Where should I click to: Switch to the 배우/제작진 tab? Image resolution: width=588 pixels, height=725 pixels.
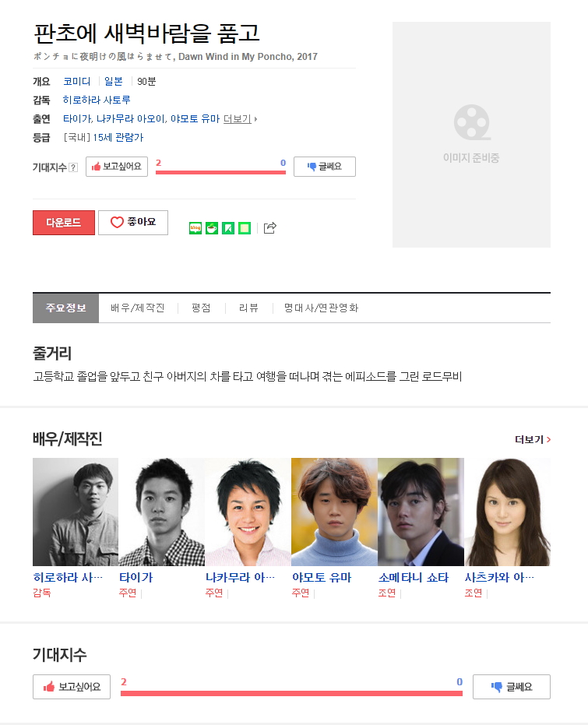(x=138, y=308)
